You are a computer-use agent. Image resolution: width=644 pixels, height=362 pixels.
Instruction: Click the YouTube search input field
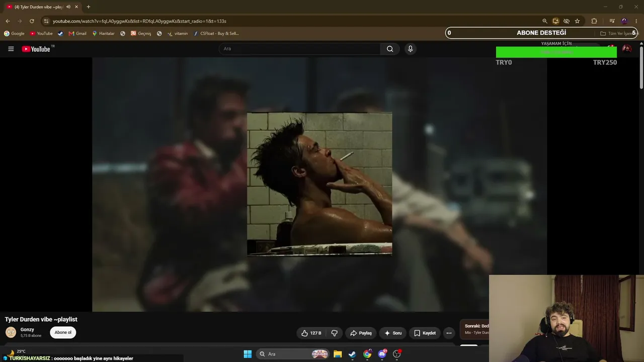click(x=300, y=49)
